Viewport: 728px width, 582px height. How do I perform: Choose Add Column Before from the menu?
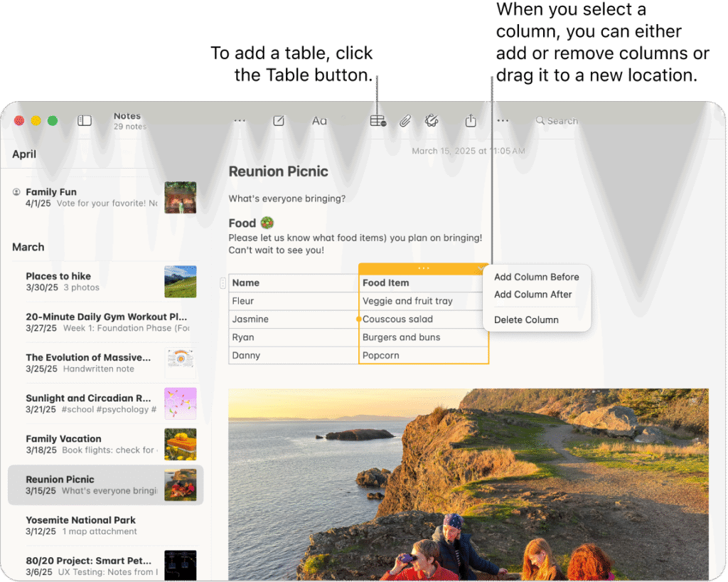click(x=536, y=277)
